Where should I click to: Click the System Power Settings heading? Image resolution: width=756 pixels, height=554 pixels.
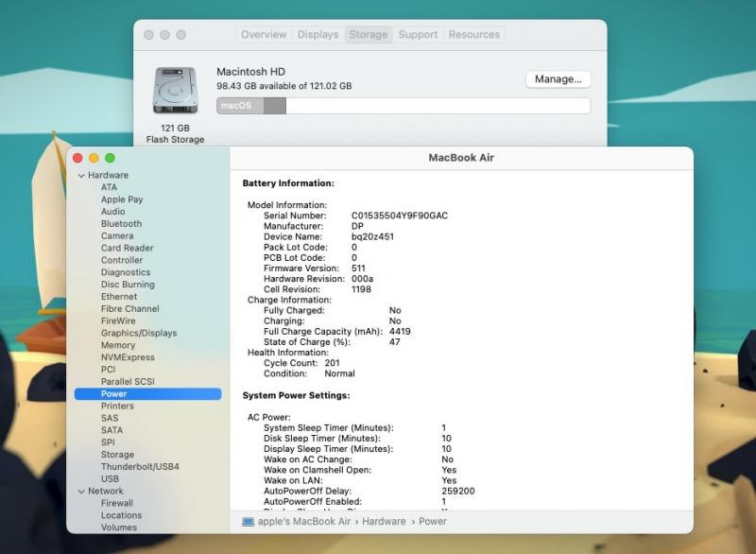(x=296, y=395)
